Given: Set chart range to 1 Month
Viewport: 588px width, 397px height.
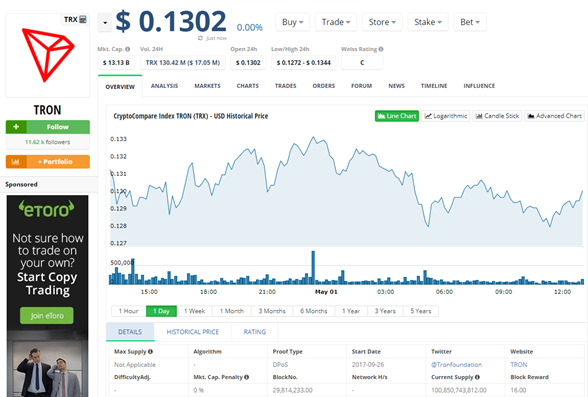Looking at the screenshot, I should 232,311.
